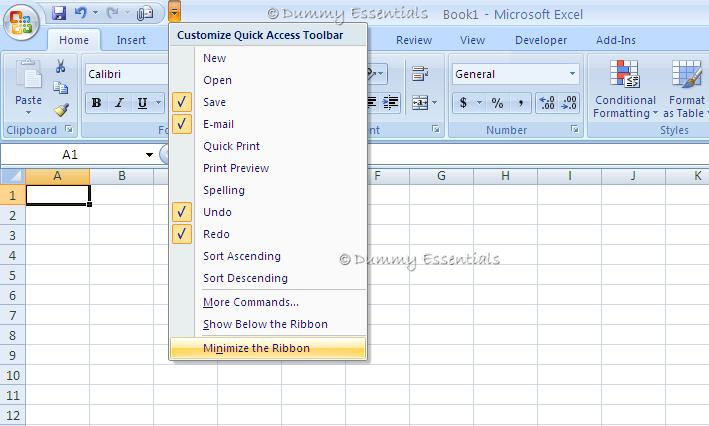Apply Comma Style format
Image resolution: width=709 pixels, height=426 pixels.
click(x=520, y=103)
